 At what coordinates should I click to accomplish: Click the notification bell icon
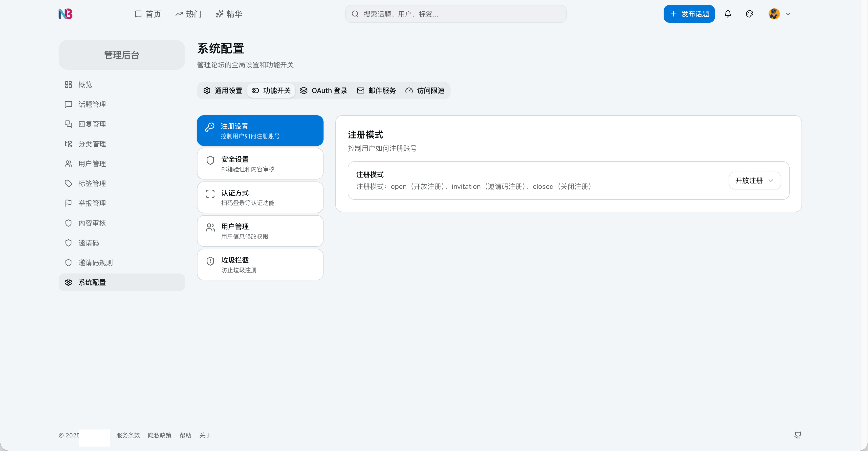point(727,14)
